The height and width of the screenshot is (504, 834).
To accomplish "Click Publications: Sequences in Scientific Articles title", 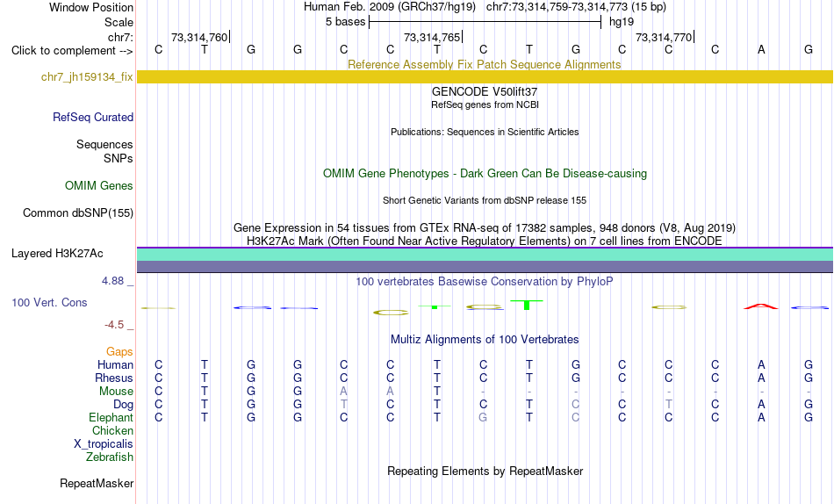I will pos(485,132).
